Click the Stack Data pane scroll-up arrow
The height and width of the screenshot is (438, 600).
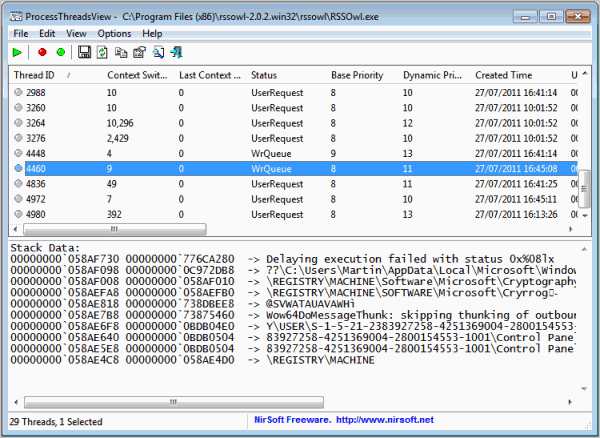coord(584,249)
